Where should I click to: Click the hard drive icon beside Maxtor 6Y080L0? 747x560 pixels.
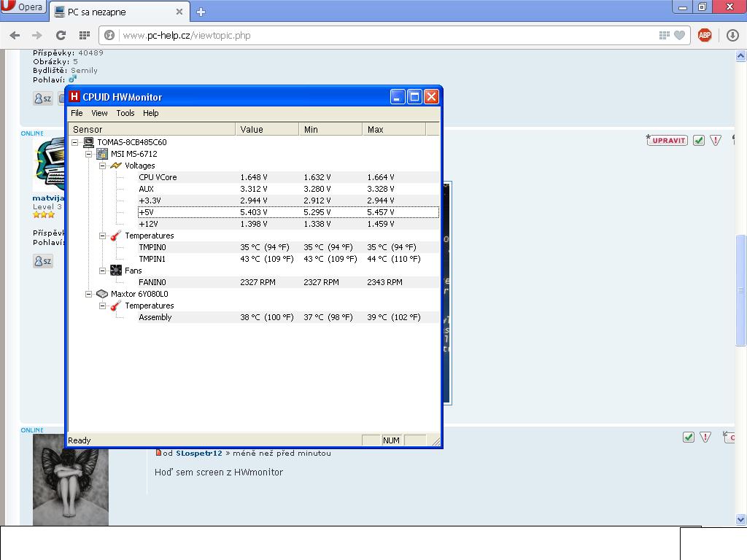(x=102, y=294)
